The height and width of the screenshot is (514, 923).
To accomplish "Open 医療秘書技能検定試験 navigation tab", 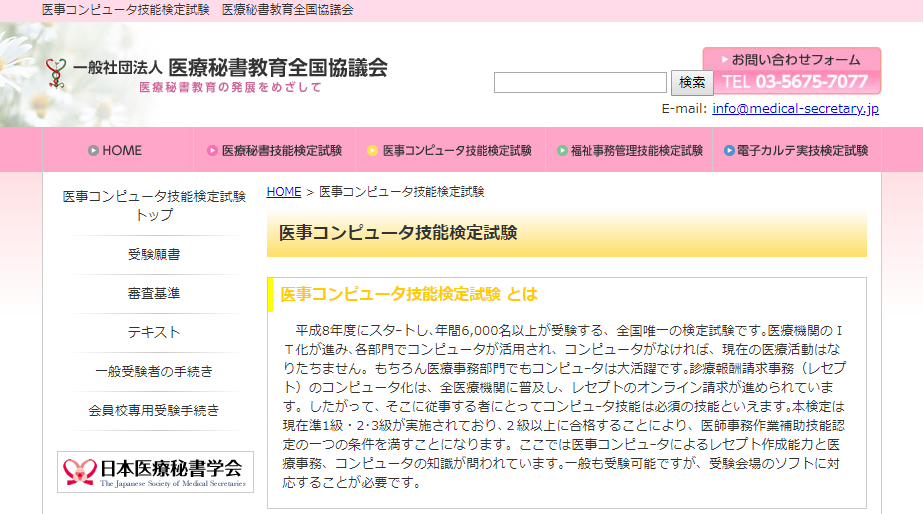I will pos(274,150).
